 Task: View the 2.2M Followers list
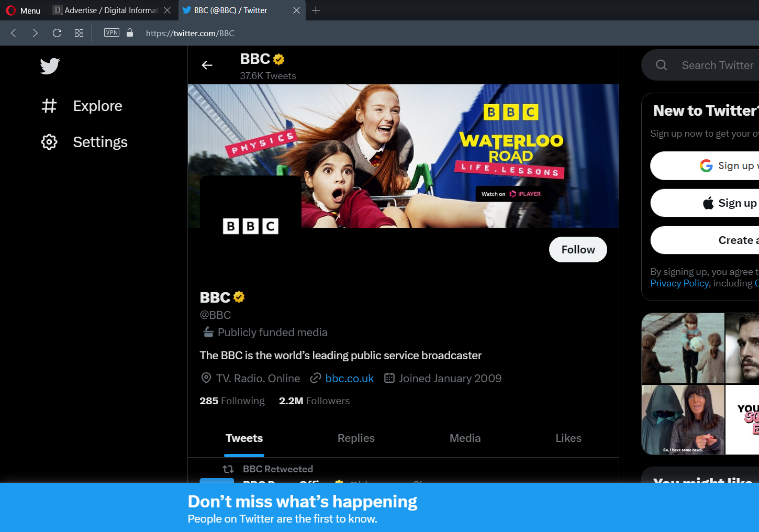click(x=314, y=401)
